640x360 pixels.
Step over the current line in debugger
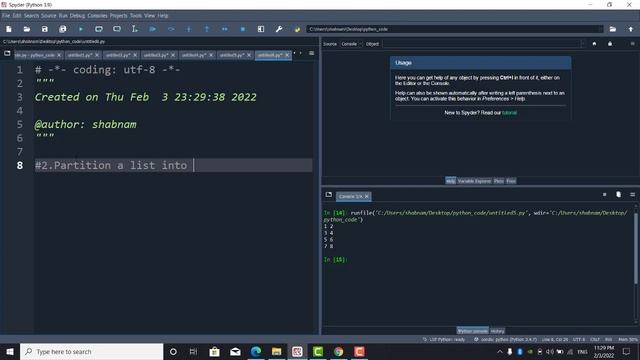171,29
